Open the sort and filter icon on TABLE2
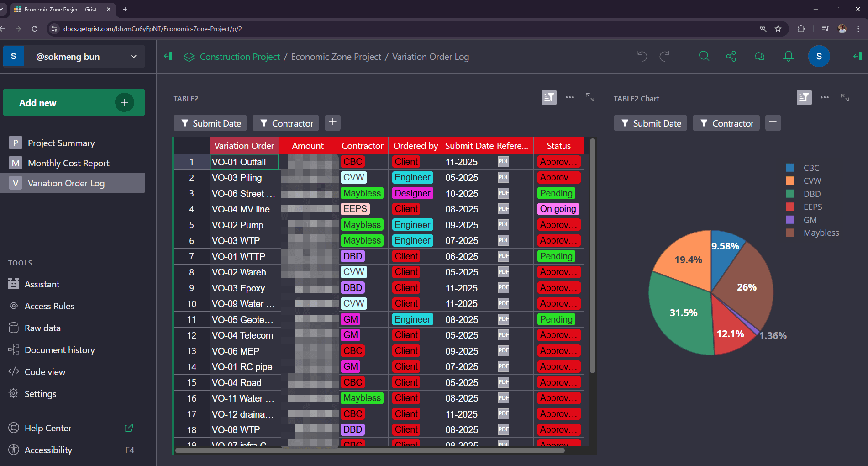This screenshot has height=466, width=868. [549, 97]
